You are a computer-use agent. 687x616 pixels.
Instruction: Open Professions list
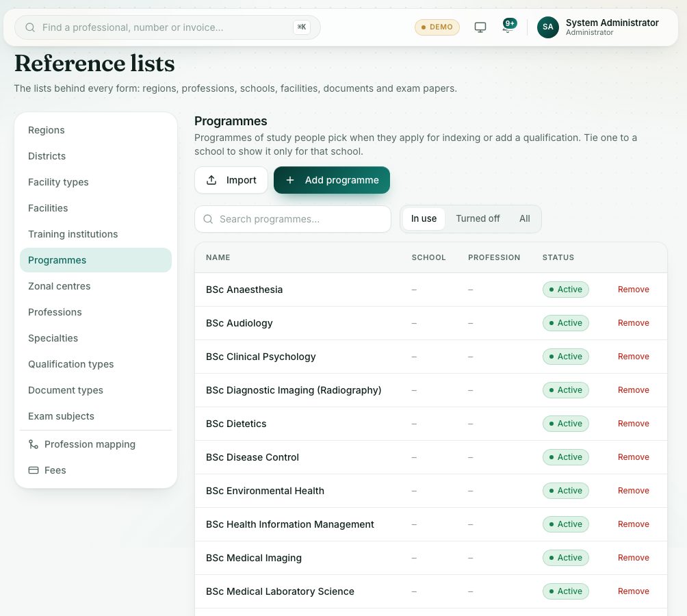click(96, 312)
